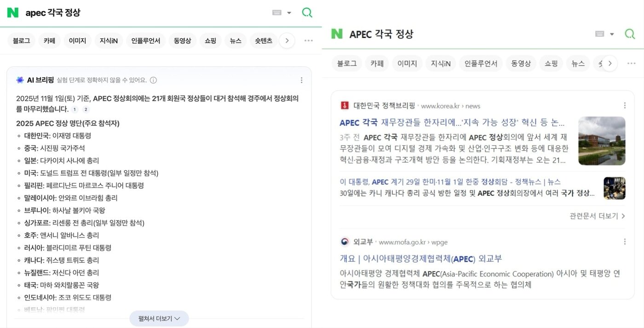The height and width of the screenshot is (328, 644).
Task: Click the green search magnifier icon
Action: click(x=307, y=12)
